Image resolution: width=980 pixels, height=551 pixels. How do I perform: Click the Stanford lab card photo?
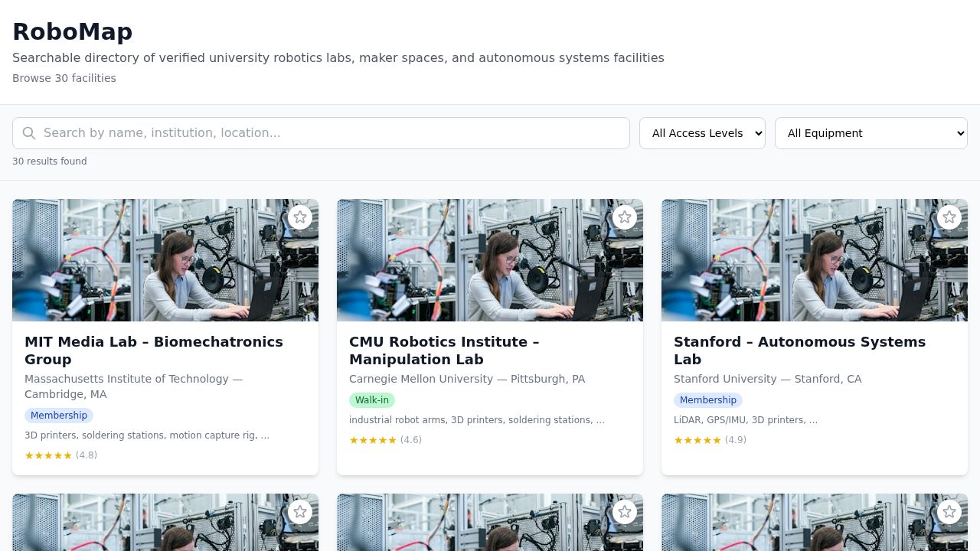(815, 260)
